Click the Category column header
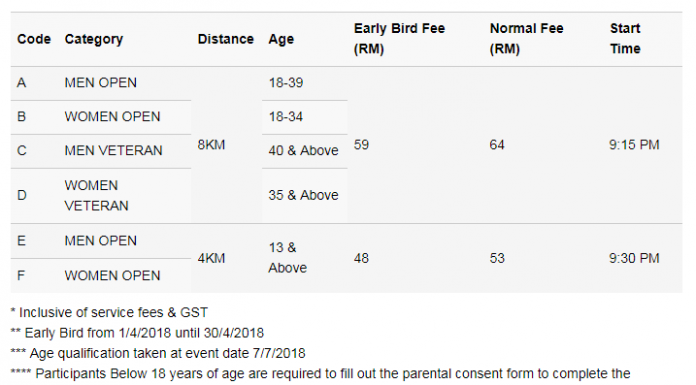 pos(94,40)
